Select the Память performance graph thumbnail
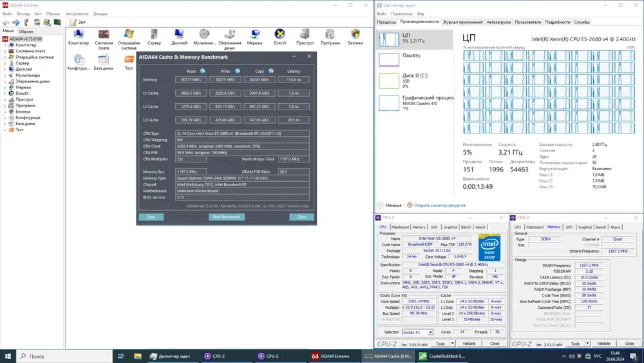Image resolution: width=644 pixels, height=363 pixels. 390,60
